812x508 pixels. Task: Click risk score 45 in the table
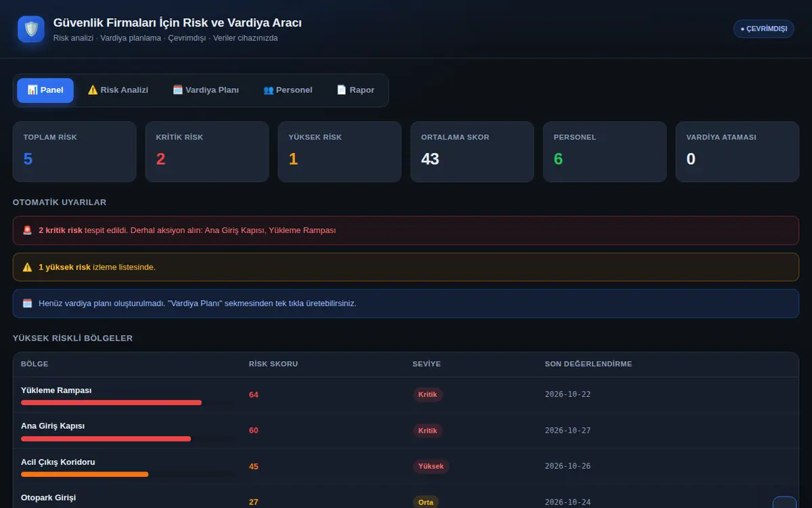[254, 467]
